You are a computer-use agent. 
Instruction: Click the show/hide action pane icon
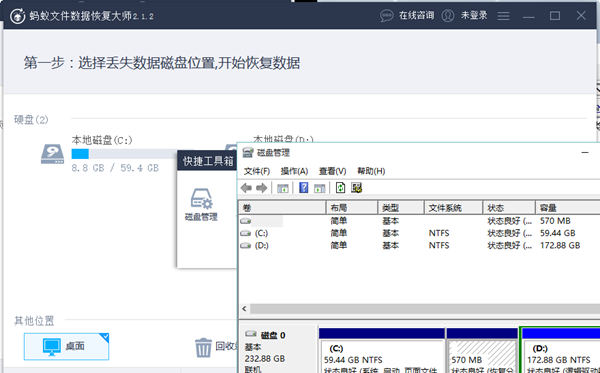320,188
